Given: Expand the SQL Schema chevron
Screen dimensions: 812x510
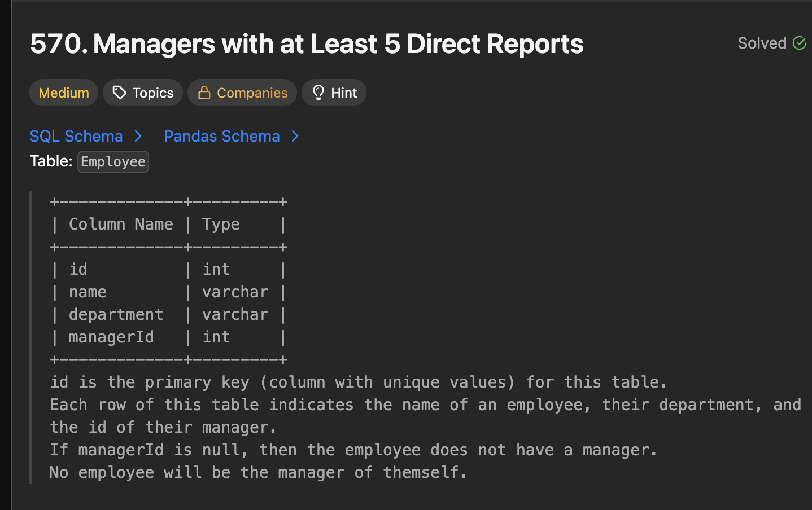Looking at the screenshot, I should click(x=138, y=136).
